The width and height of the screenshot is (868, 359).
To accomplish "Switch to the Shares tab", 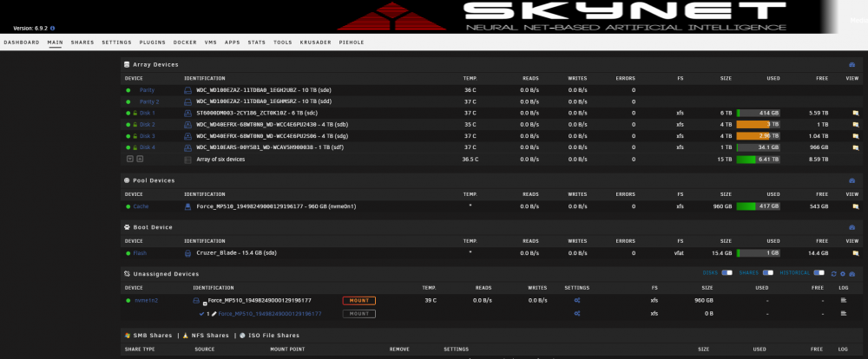I will 82,42.
